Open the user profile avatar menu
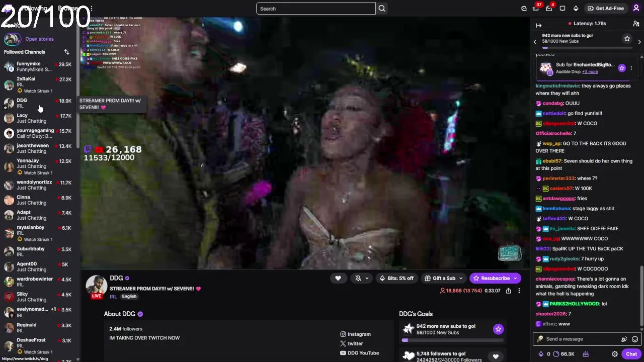 tap(636, 9)
